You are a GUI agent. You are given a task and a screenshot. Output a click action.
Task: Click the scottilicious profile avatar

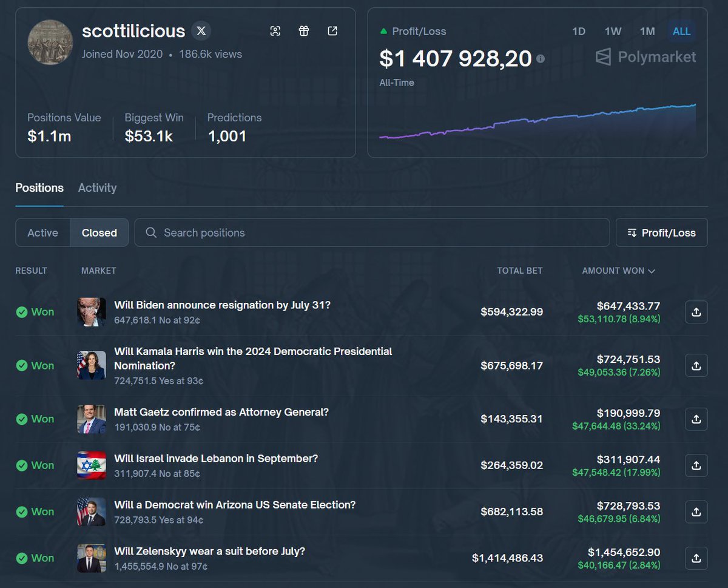tap(51, 42)
